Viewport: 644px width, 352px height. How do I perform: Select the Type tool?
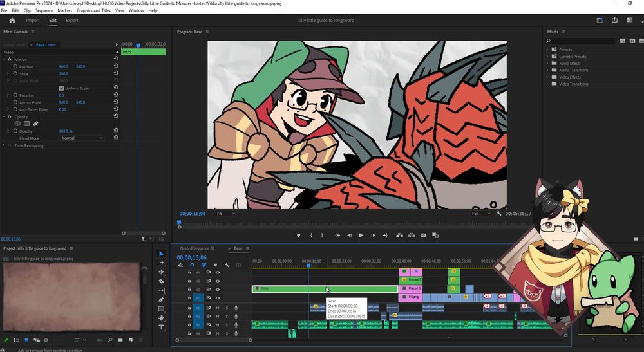point(161,327)
